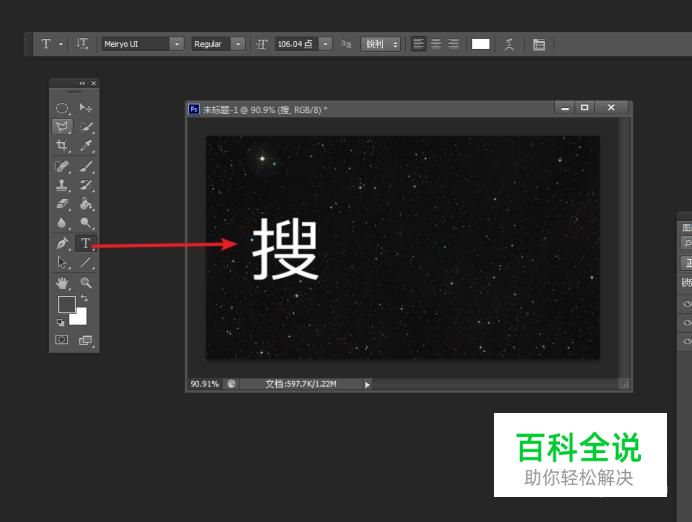
Task: Click the Meiryo UI font family field
Action: point(135,44)
